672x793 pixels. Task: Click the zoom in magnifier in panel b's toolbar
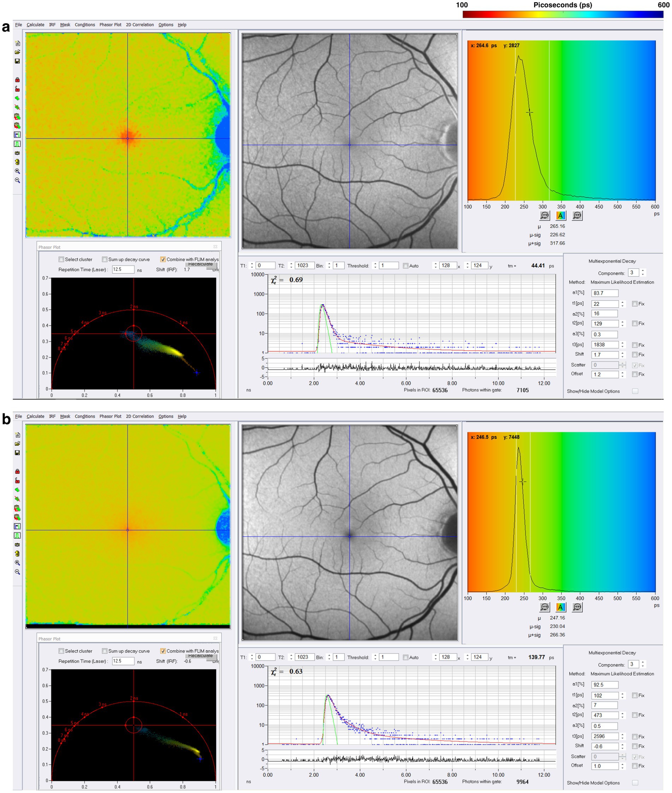coord(18,563)
